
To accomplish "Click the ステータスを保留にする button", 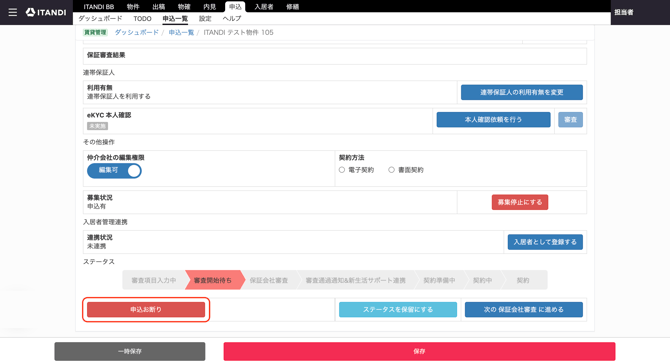I will click(x=398, y=310).
